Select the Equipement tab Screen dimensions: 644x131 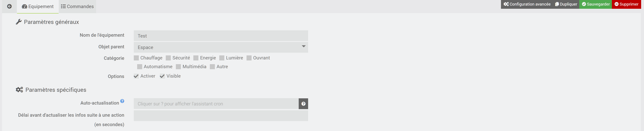pyautogui.click(x=38, y=7)
